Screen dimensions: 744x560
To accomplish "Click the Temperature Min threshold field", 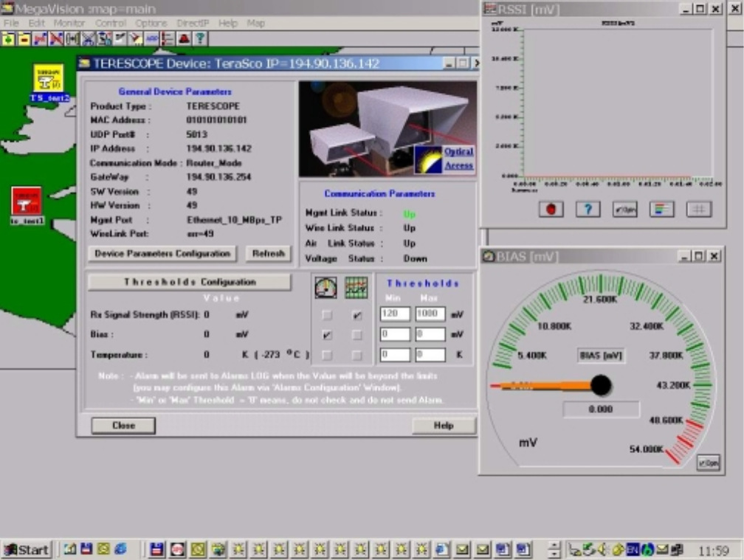I will pyautogui.click(x=395, y=355).
